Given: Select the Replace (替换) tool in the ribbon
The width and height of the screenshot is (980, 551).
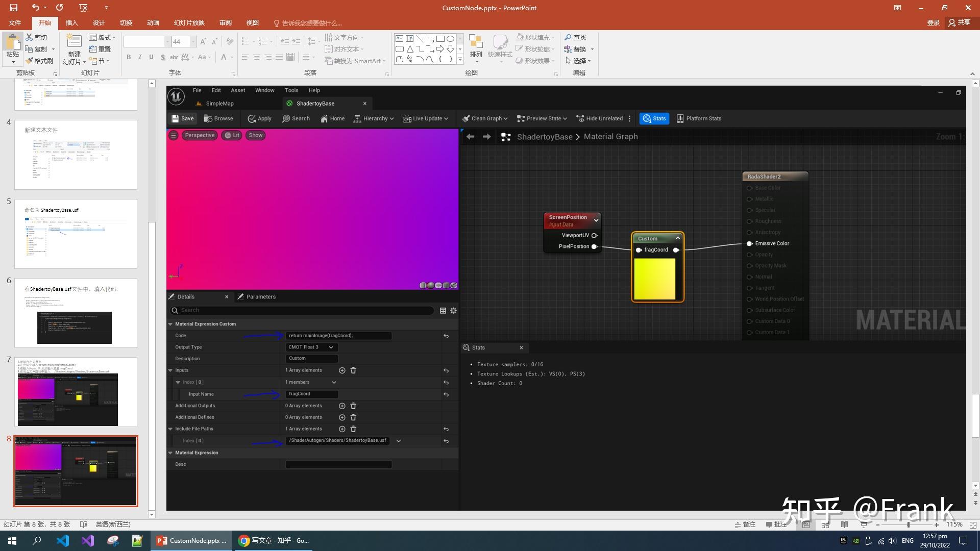Looking at the screenshot, I should [578, 49].
